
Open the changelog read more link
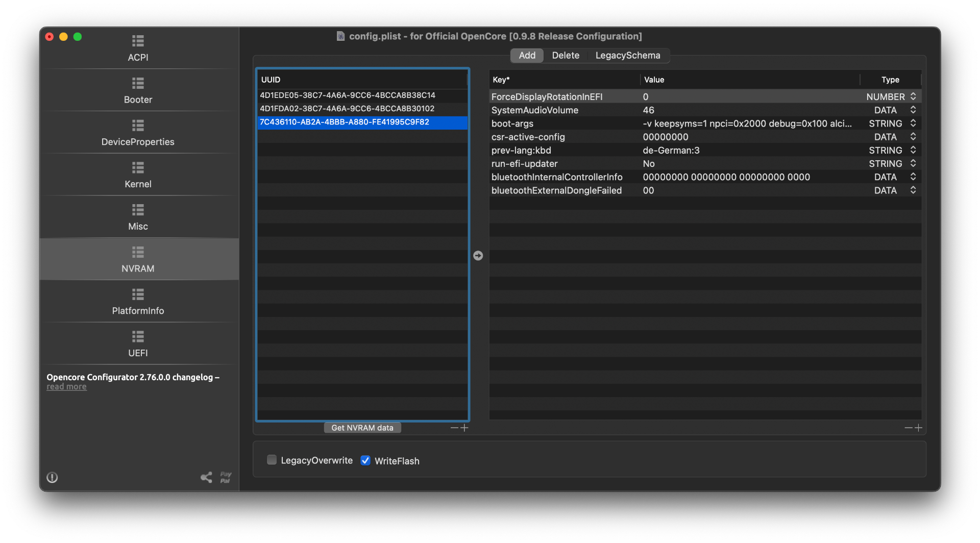pos(66,387)
